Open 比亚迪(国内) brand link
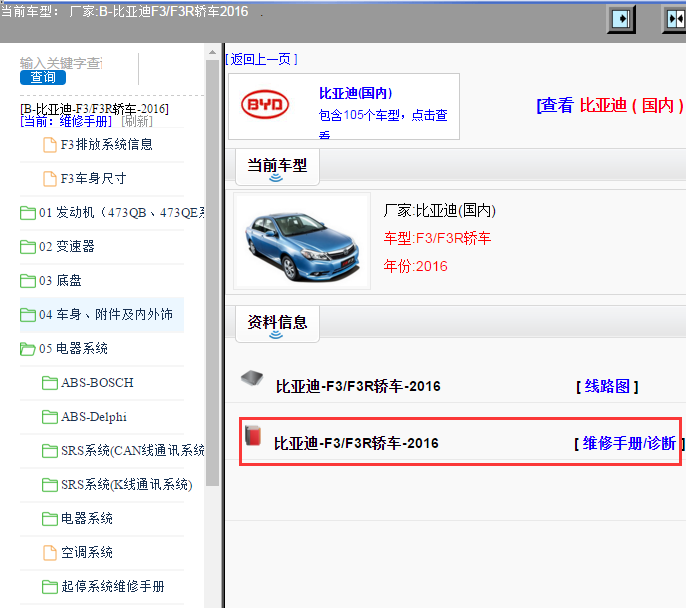This screenshot has width=686, height=608. (x=355, y=93)
